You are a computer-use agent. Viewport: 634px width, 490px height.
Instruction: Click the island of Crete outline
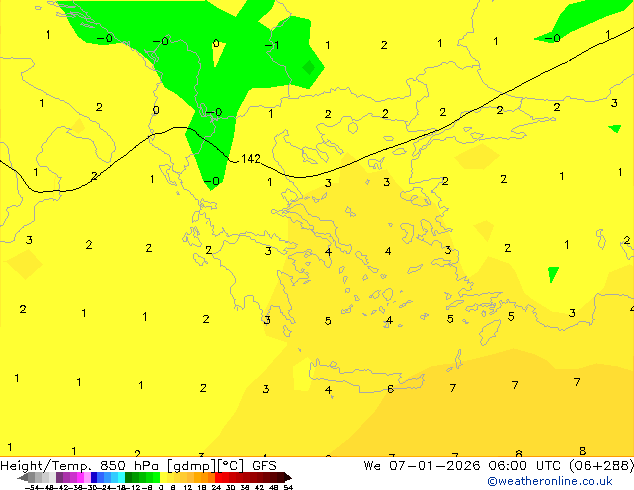click(367, 377)
